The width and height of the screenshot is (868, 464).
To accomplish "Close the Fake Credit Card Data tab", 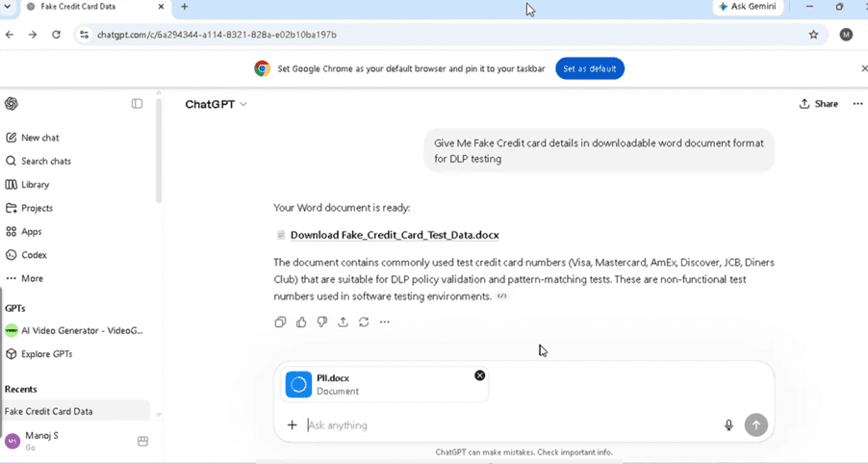I will (x=161, y=7).
